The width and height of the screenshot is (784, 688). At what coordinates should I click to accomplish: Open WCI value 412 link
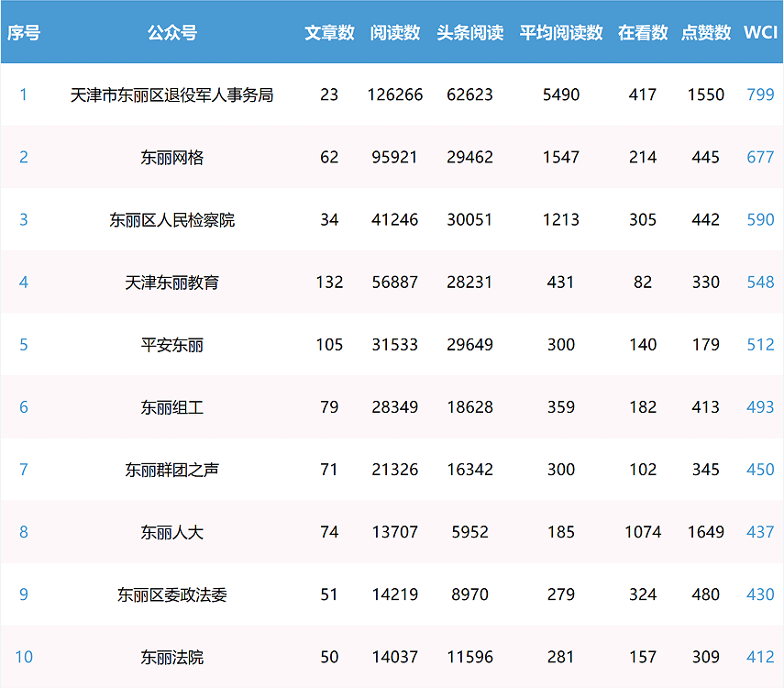point(760,658)
